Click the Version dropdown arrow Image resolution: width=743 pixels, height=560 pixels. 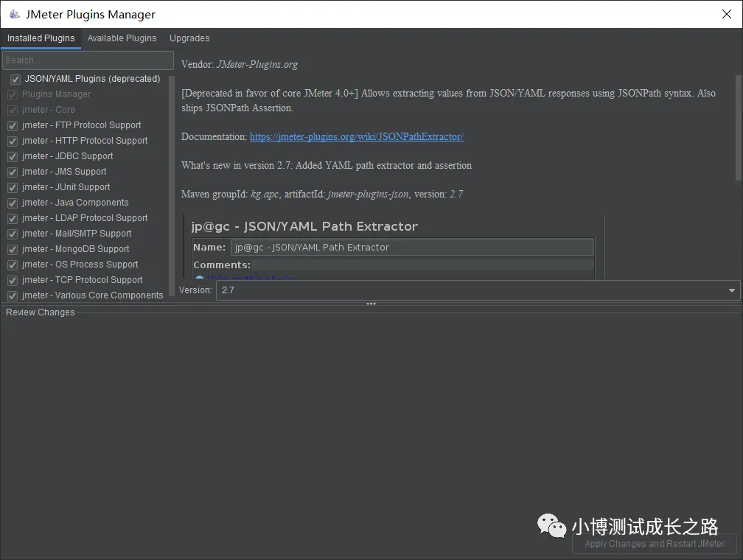(732, 290)
